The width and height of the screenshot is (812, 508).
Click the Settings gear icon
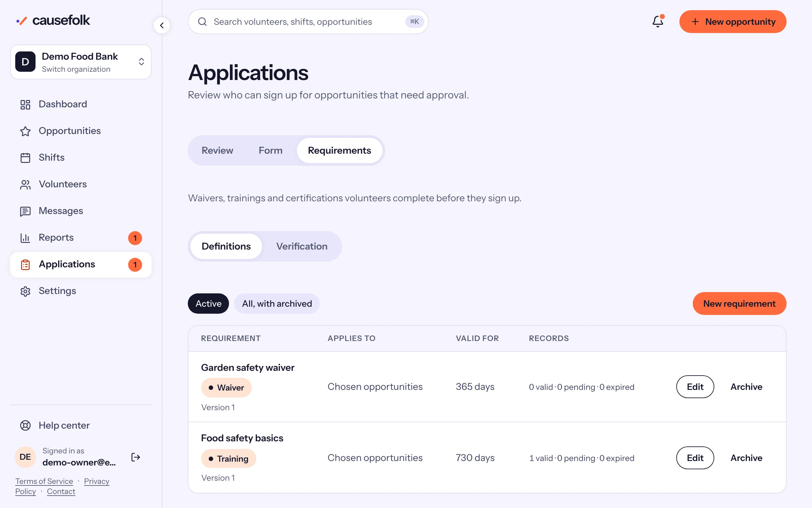[25, 291]
